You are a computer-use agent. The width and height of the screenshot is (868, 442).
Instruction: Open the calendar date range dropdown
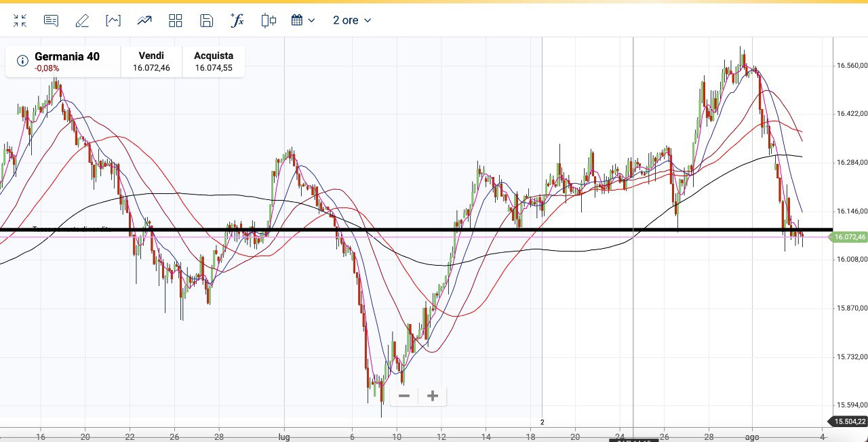(x=303, y=20)
